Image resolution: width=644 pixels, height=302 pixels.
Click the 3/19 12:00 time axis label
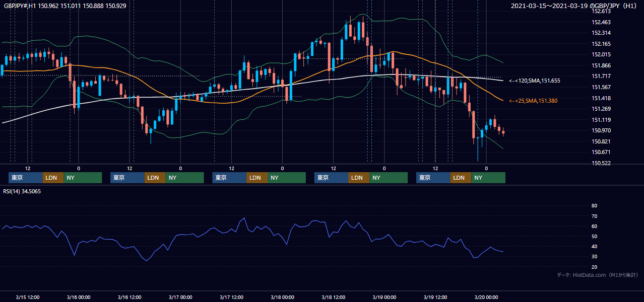[435, 296]
